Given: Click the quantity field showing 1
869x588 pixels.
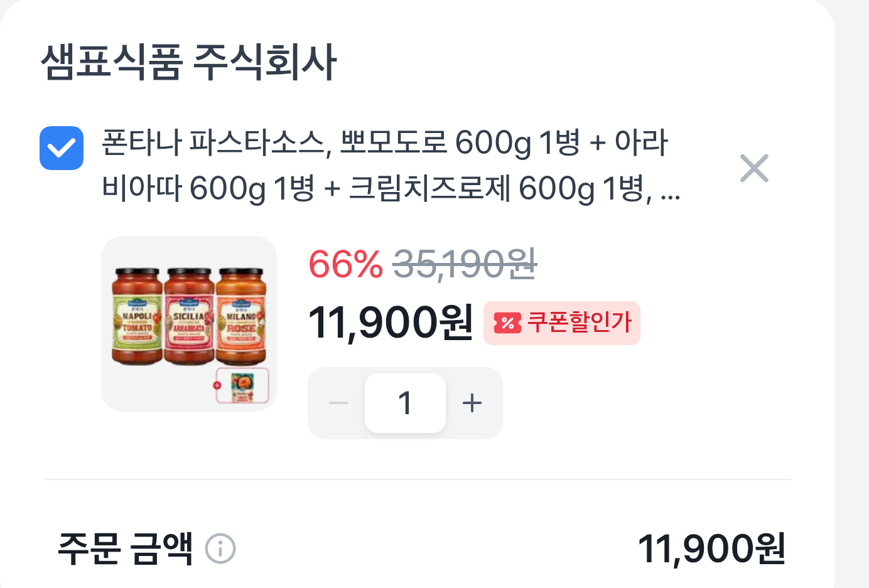Looking at the screenshot, I should (405, 403).
